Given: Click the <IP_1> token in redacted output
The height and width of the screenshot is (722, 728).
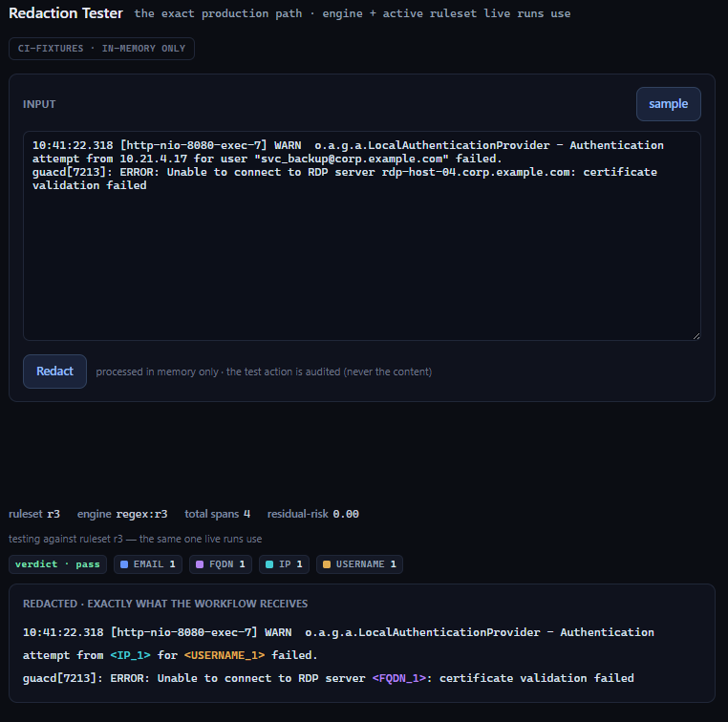Looking at the screenshot, I should tap(131, 655).
